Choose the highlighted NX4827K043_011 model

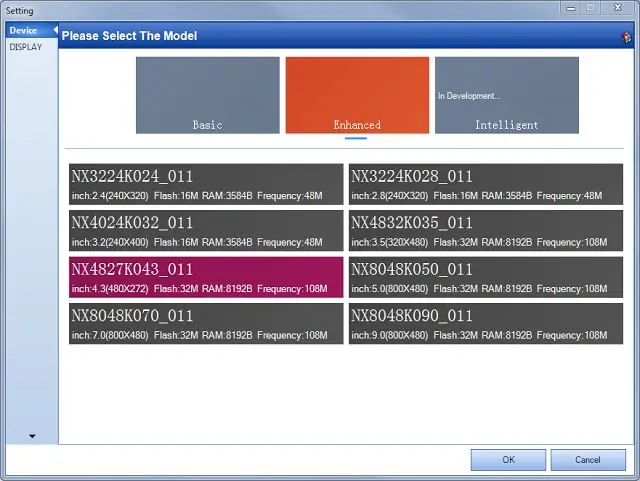coord(206,277)
